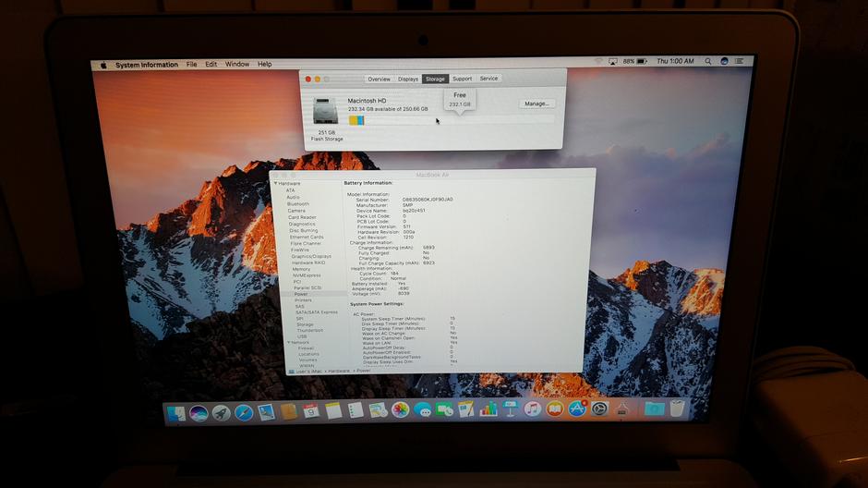Select Card Reader in sidebar
This screenshot has height=488, width=868.
(302, 217)
